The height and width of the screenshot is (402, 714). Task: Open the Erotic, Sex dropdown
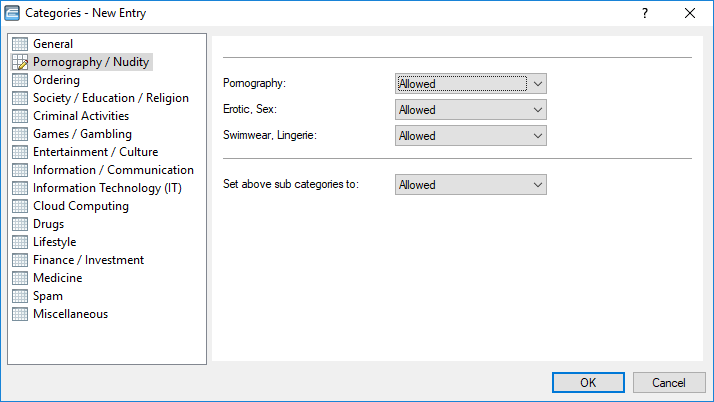click(x=470, y=110)
